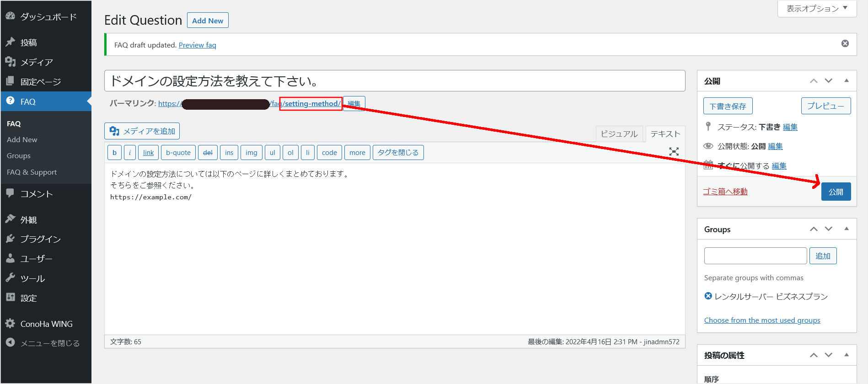
Task: Collapse the Groups panel triangle toggle
Action: click(847, 229)
